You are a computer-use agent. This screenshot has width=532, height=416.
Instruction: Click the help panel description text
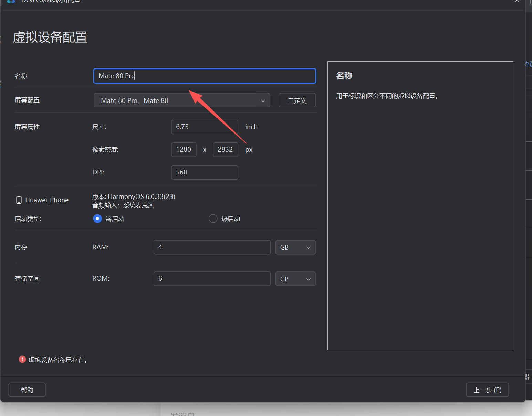click(387, 96)
